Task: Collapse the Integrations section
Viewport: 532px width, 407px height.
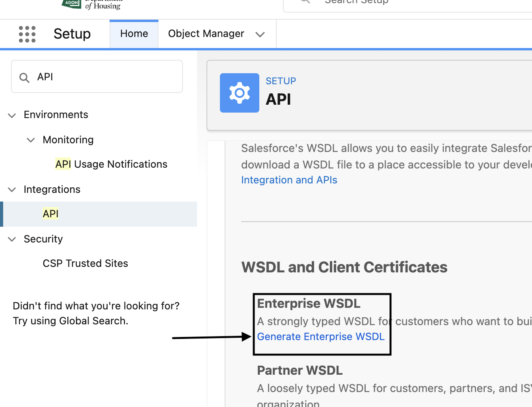Action: pos(12,190)
